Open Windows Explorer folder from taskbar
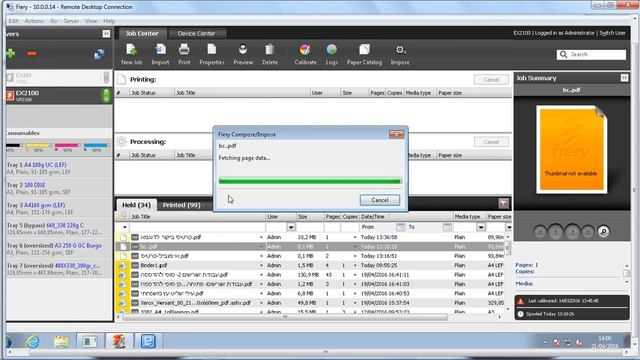The image size is (640, 360). [x=61, y=341]
